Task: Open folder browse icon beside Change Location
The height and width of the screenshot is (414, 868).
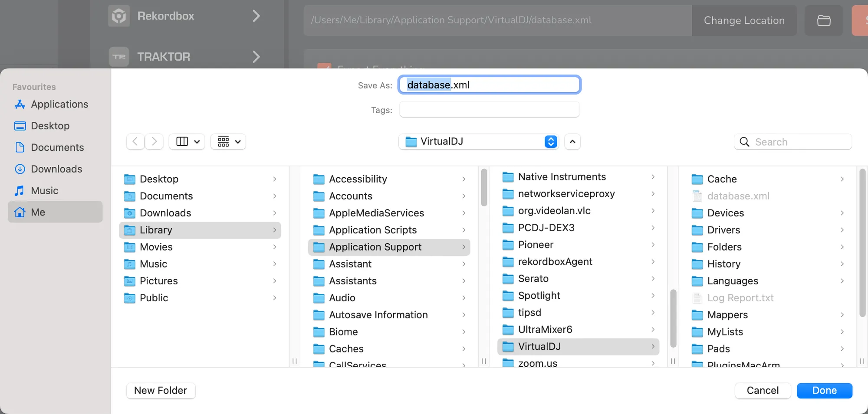Action: click(x=823, y=20)
